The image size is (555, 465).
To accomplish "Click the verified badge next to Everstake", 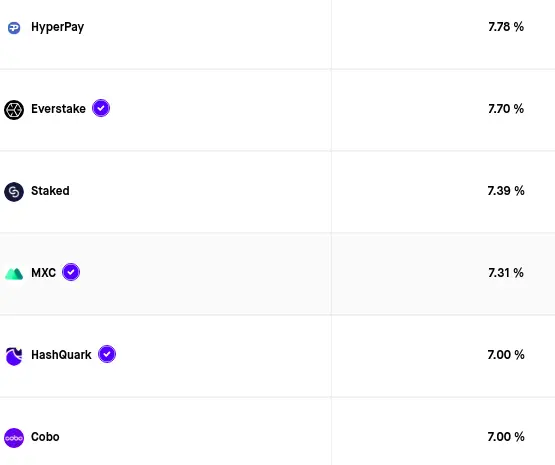I will pos(101,108).
